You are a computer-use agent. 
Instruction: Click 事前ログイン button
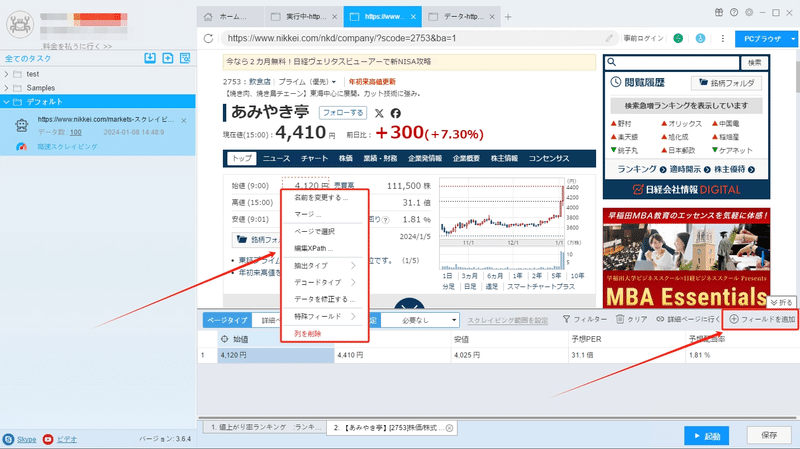[x=643, y=38]
